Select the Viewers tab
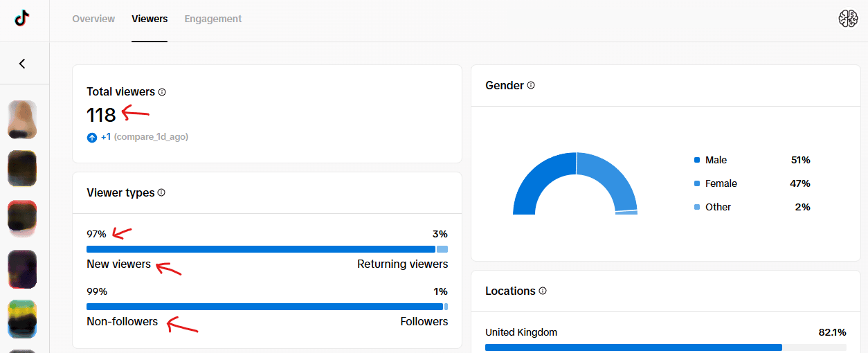Viewport: 868px width, 353px height. tap(150, 19)
